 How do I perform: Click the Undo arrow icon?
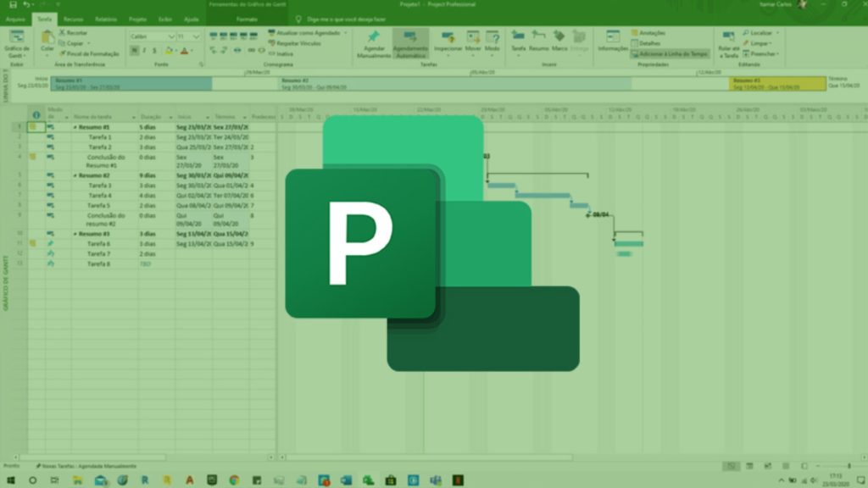coord(26,4)
